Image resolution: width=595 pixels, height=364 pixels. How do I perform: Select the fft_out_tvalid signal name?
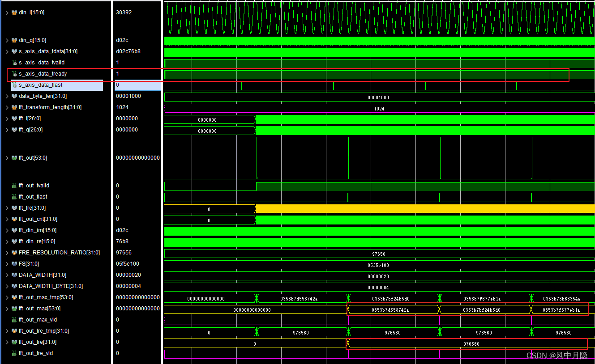(34, 186)
